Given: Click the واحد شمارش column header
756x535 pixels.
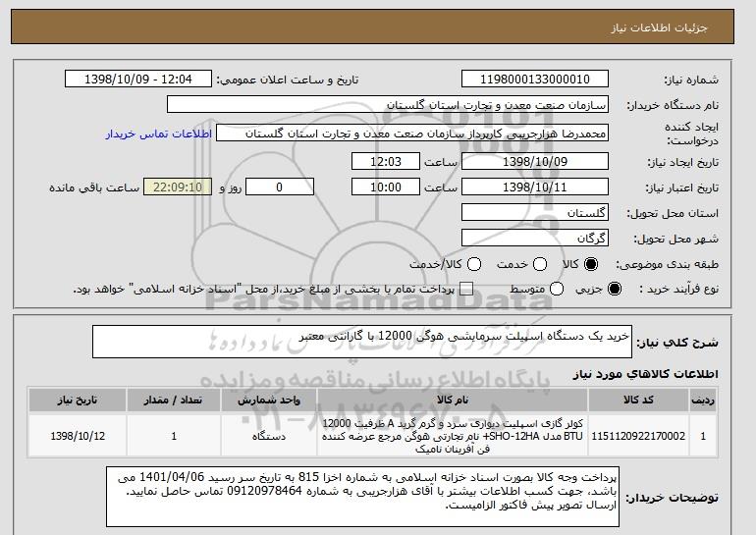Looking at the screenshot, I should point(269,401).
